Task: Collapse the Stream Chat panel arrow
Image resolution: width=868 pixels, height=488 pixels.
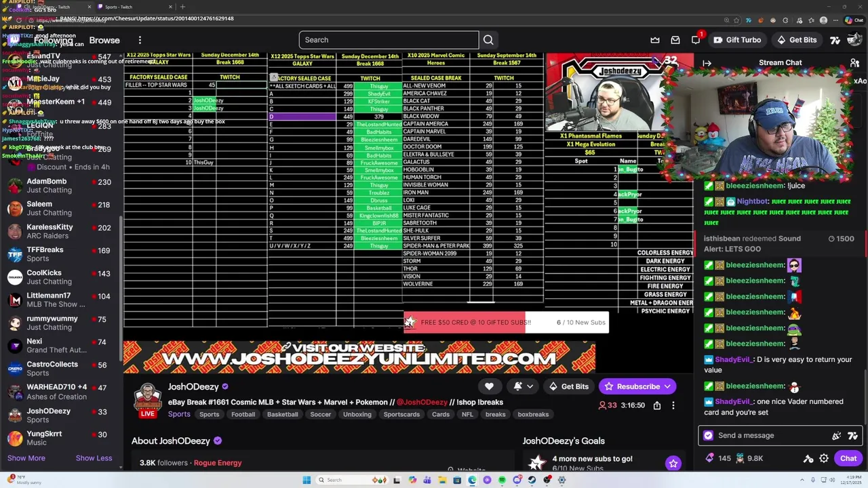Action: (x=707, y=63)
